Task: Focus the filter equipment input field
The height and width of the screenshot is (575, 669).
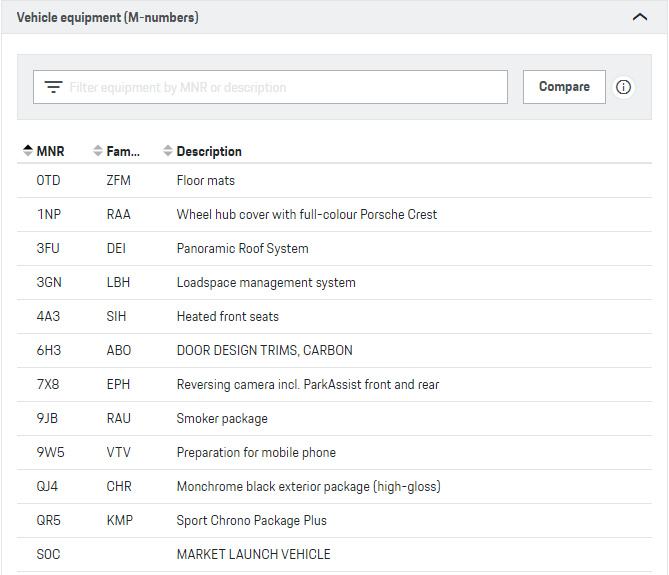Action: tap(285, 87)
